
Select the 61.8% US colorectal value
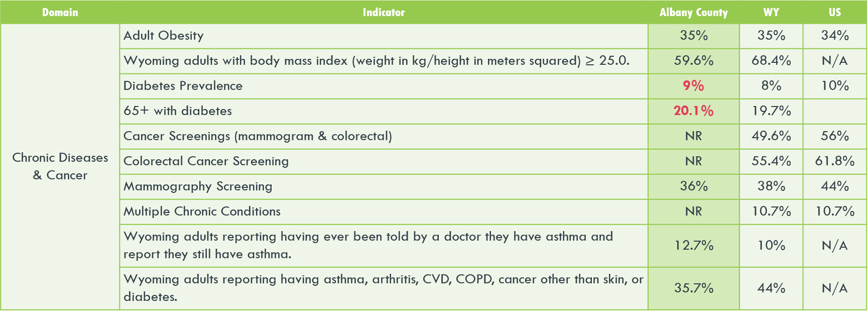[835, 161]
